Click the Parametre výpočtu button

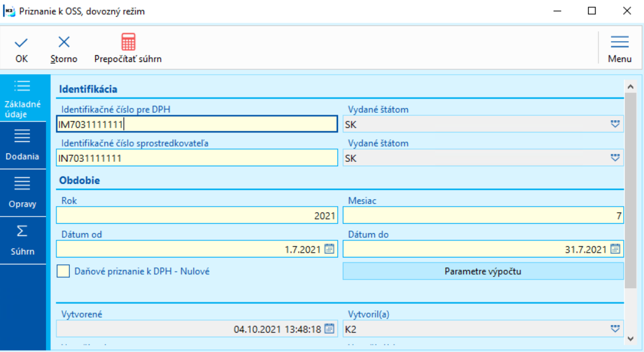(x=483, y=271)
